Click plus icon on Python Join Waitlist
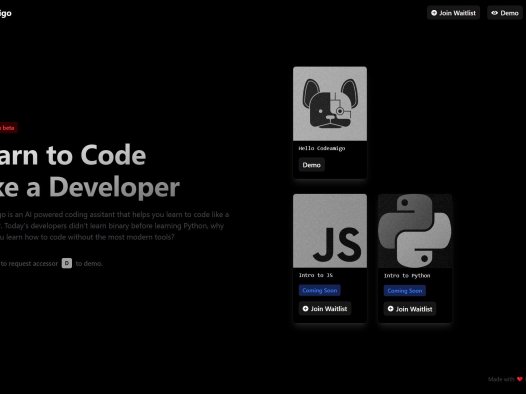 [x=390, y=309]
